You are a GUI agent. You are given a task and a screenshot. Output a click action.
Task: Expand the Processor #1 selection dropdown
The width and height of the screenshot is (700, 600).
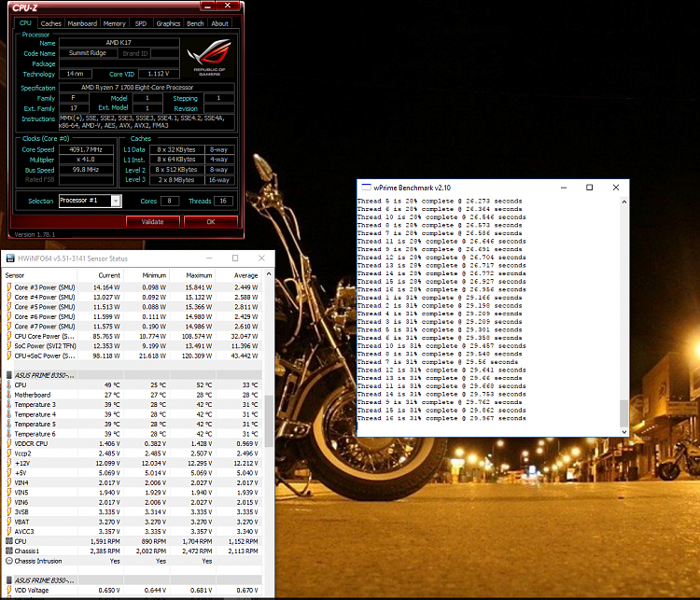116,201
